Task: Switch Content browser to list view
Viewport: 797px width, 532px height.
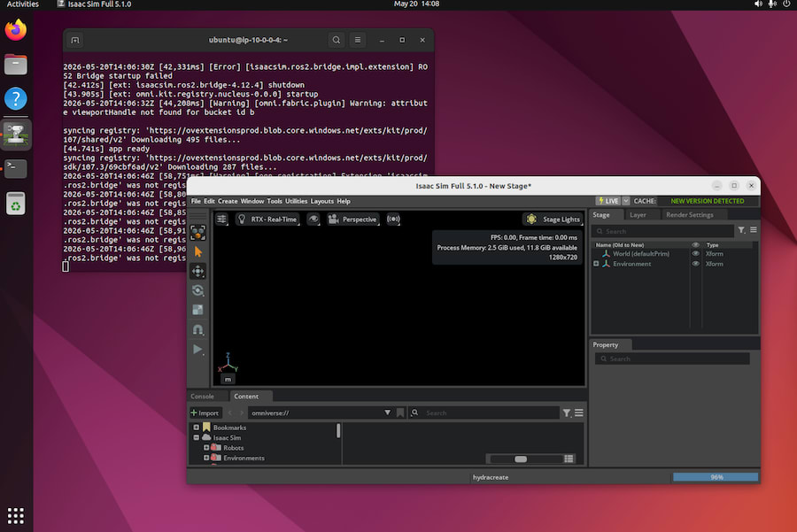Action: [x=569, y=459]
